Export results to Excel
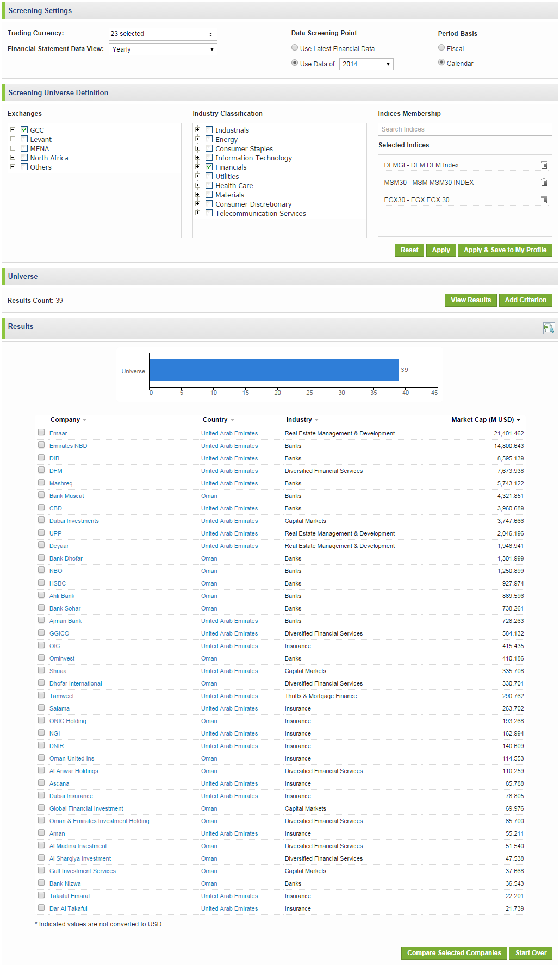Image resolution: width=560 pixels, height=965 pixels. point(549,328)
